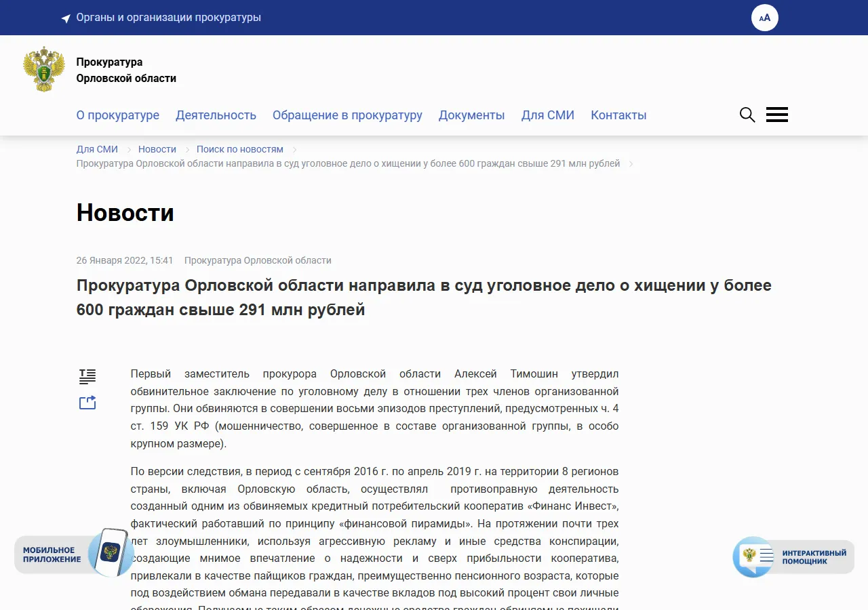Go to the «Для СМИ» navigation item

click(x=548, y=115)
